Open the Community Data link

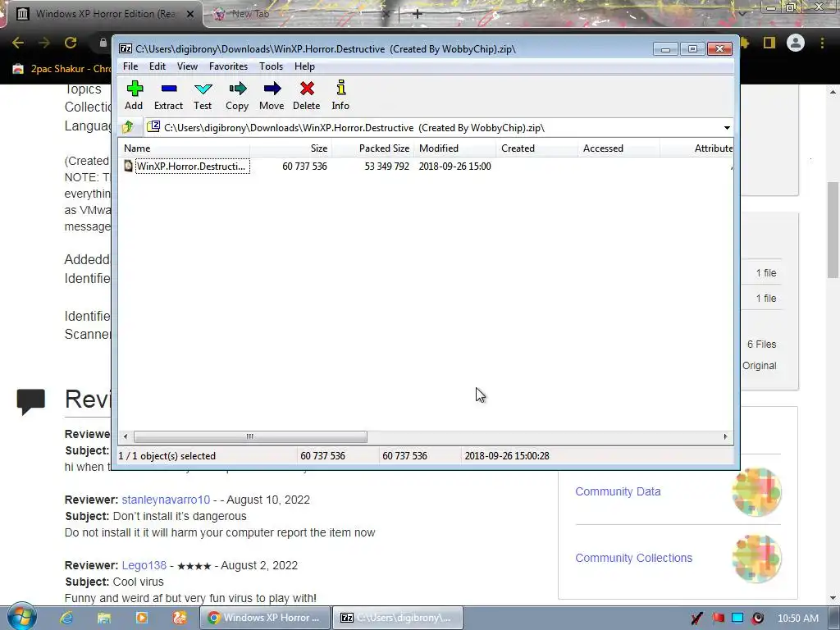click(x=618, y=492)
